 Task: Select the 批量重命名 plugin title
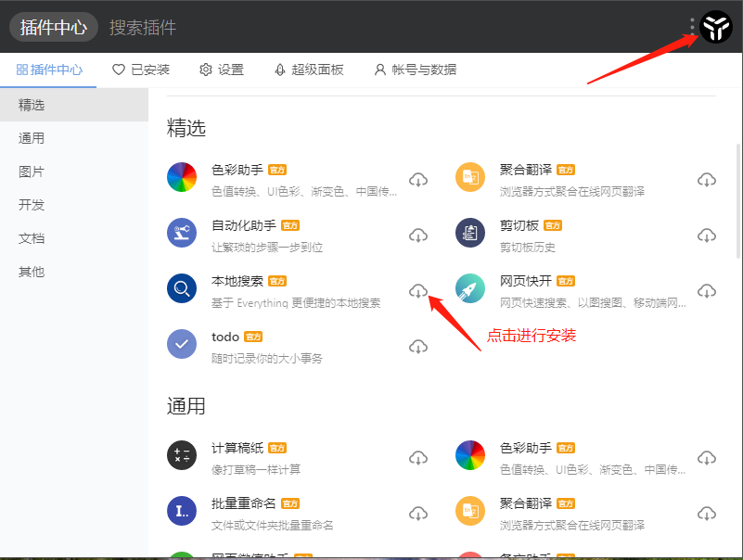[x=244, y=503]
